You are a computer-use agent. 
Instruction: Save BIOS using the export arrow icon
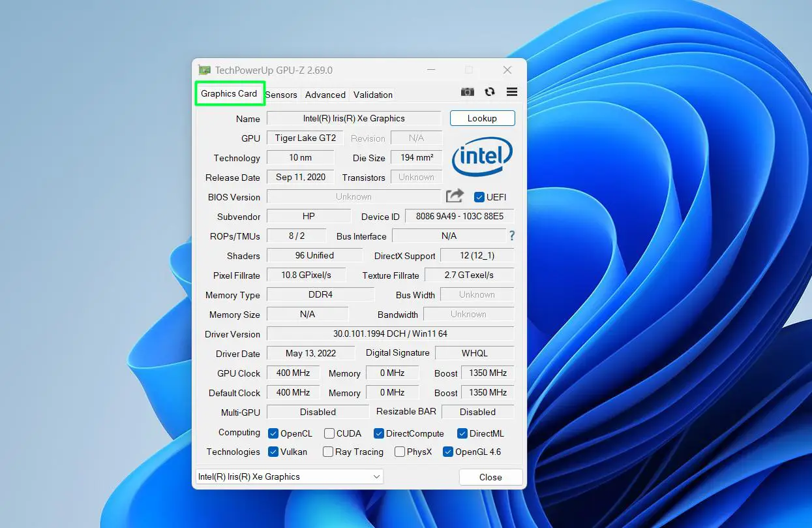click(454, 196)
